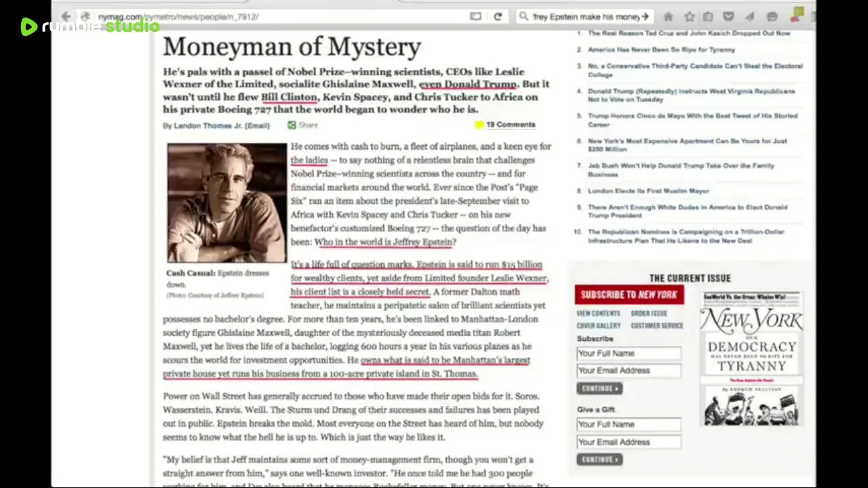The image size is (868, 488).
Task: Bookmark this page with the star icon
Action: point(689,16)
